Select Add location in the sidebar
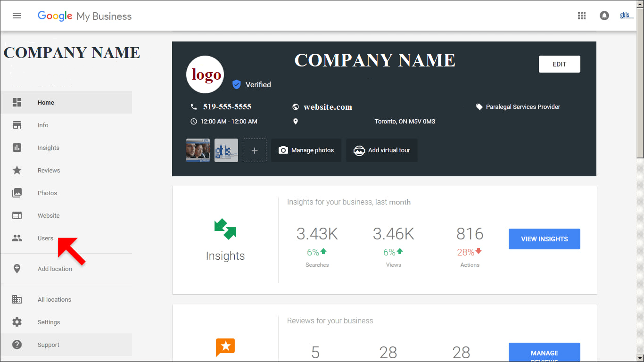 pos(66,269)
